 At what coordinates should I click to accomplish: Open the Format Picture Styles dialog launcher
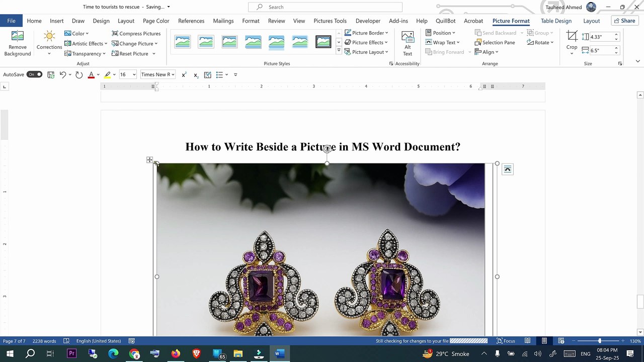(391, 64)
